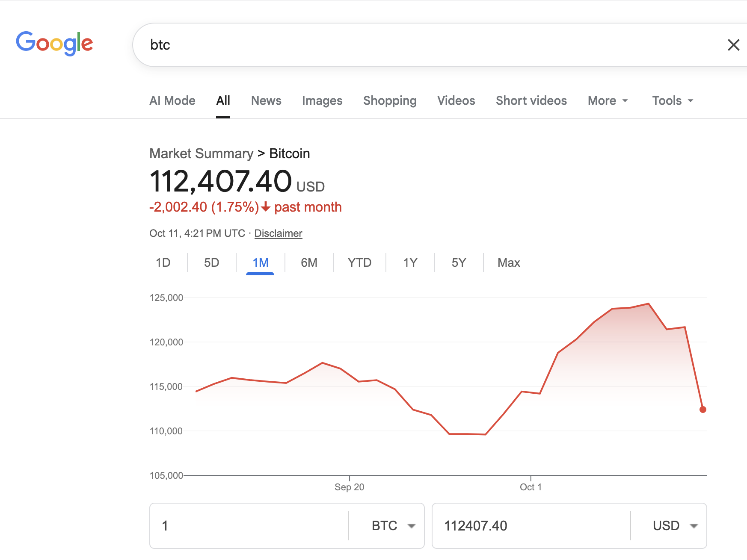Switch to the Images tab

pyautogui.click(x=322, y=100)
